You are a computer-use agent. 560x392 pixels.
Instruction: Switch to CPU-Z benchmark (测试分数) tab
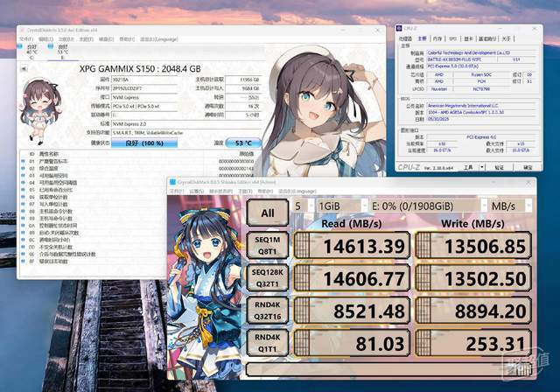[487, 38]
